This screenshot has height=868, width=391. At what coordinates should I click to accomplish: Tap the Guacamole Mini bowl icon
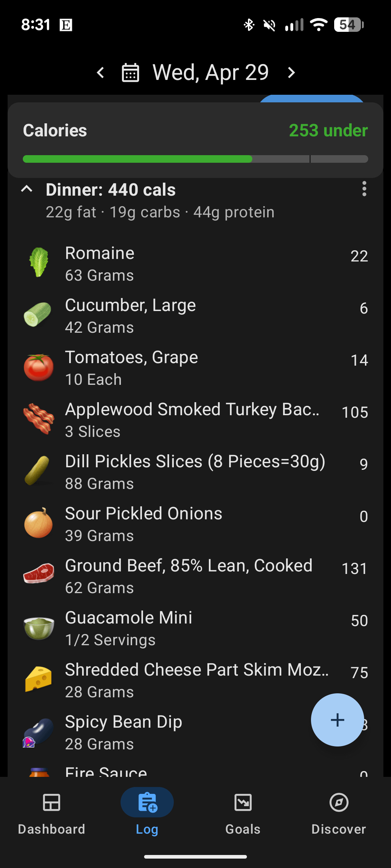(39, 627)
